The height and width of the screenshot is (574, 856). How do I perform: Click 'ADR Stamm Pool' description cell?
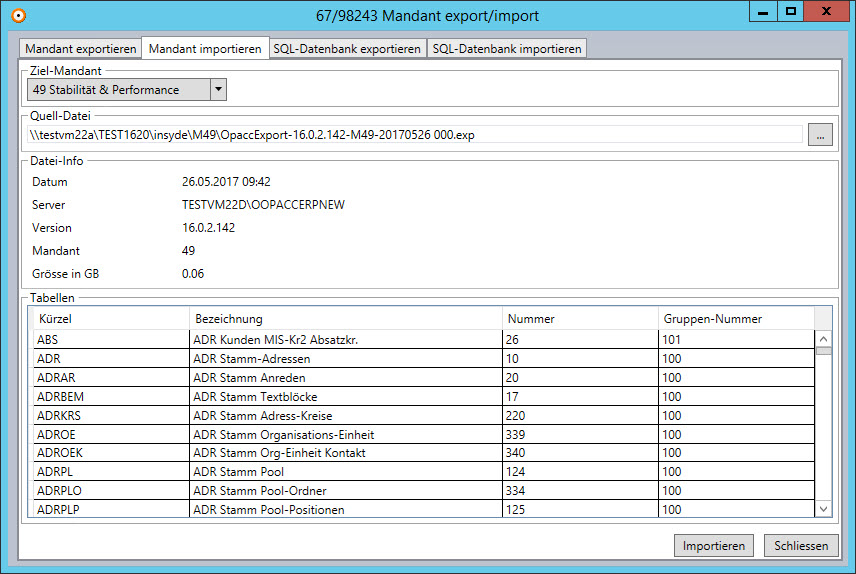pyautogui.click(x=346, y=472)
